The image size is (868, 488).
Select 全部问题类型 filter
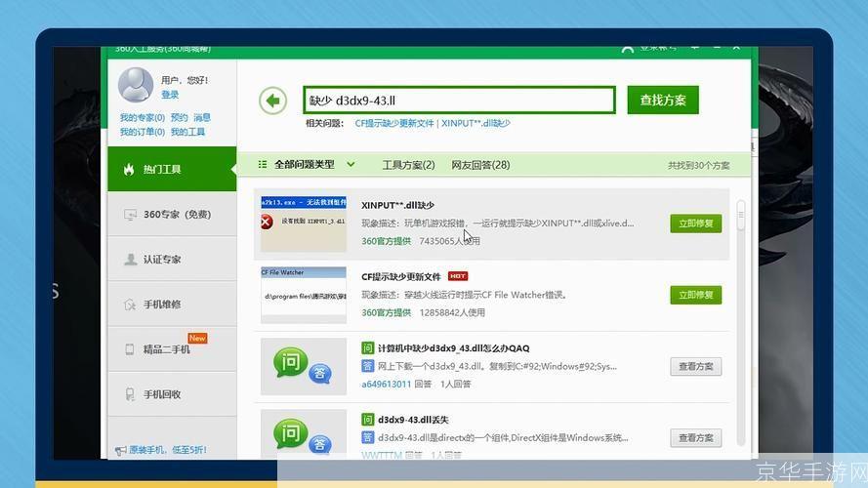pyautogui.click(x=305, y=164)
